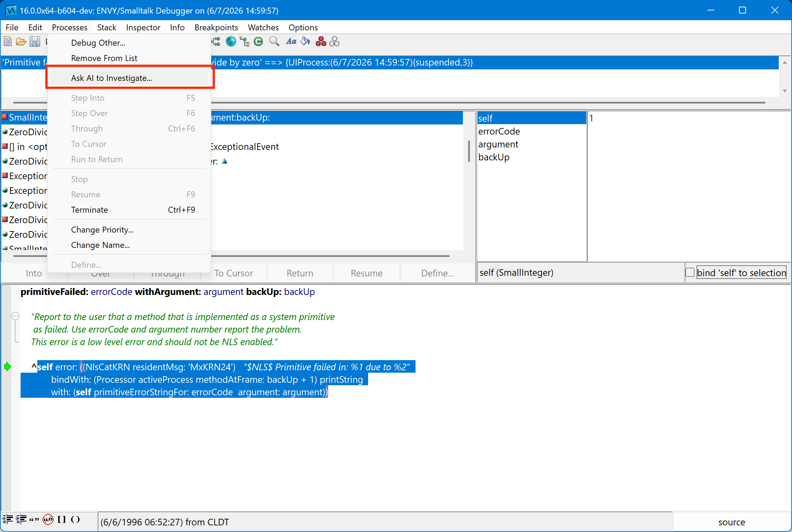
Task: Click 'NlsCatKRN' in the source code
Action: tap(107, 367)
